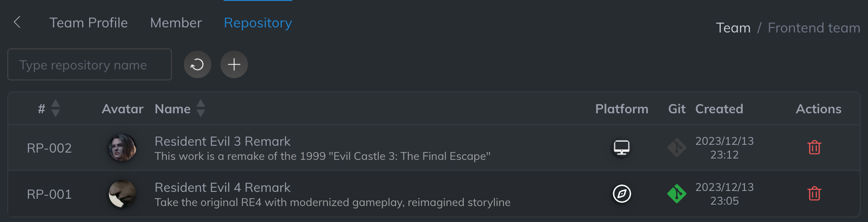Click the Resident Evil 3 avatar thumbnail
The width and height of the screenshot is (868, 222).
122,148
